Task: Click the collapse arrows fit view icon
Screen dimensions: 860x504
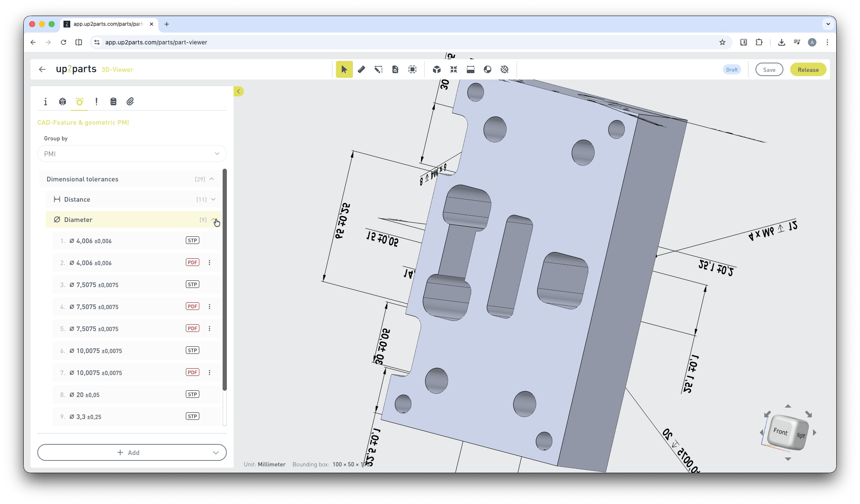Action: [453, 69]
